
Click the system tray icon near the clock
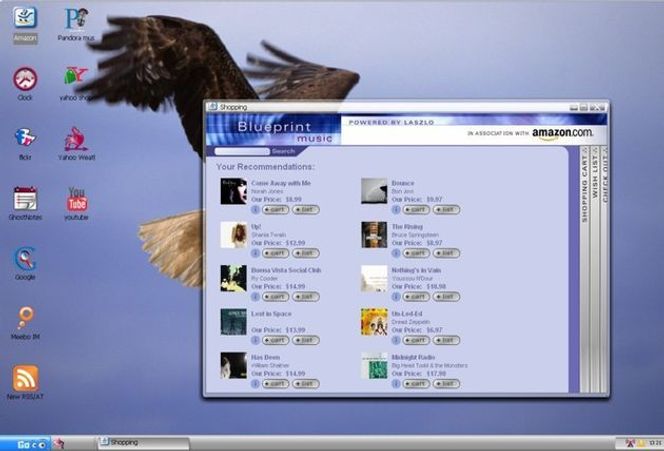(x=631, y=443)
